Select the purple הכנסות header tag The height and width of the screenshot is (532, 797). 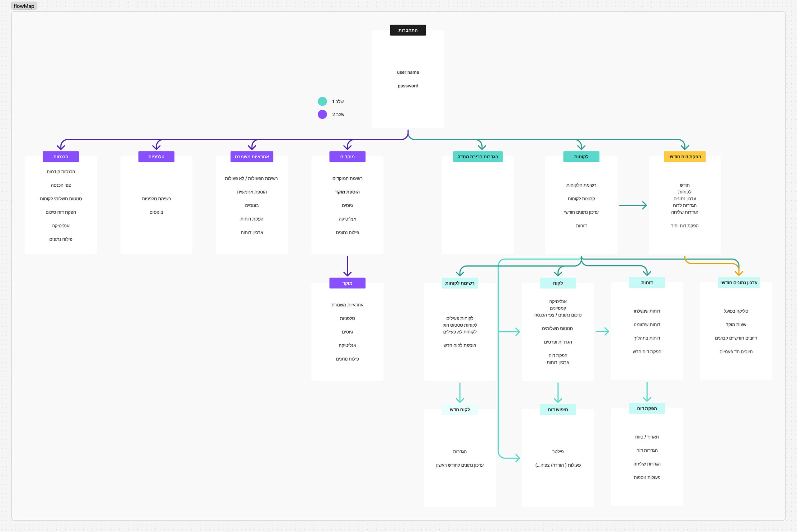61,157
